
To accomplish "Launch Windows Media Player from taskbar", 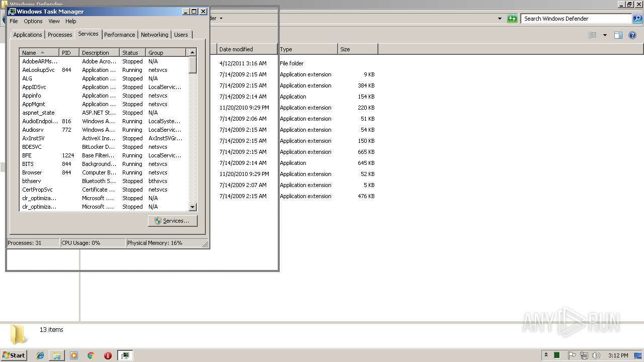I will 74,355.
